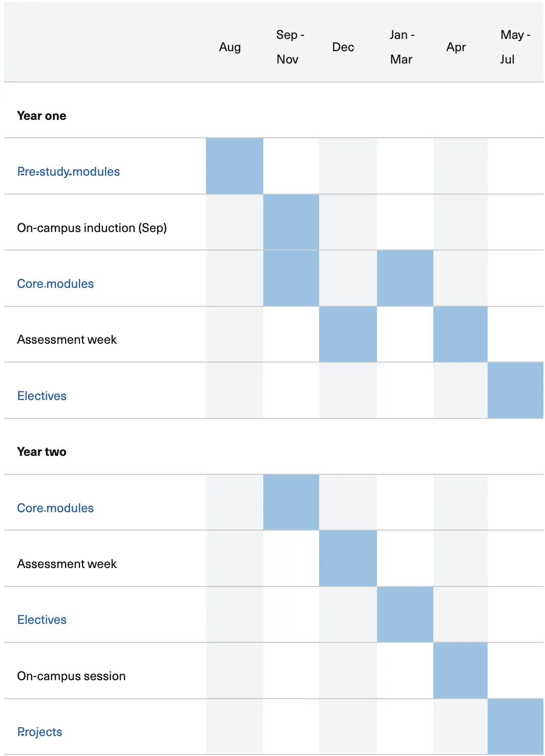Click the blue May - Jul cell for Projects
Viewport: 545px width, 756px height.
pyautogui.click(x=515, y=727)
